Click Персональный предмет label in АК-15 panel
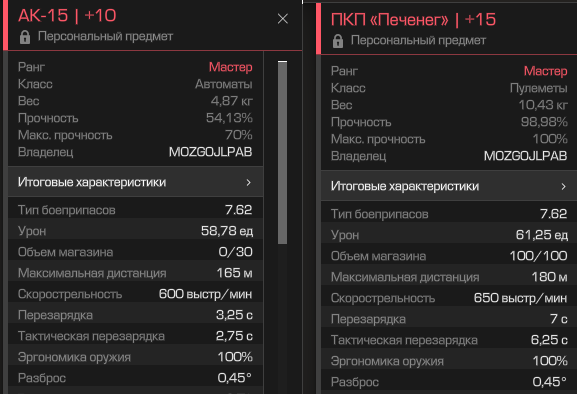This screenshot has width=577, height=394. pyautogui.click(x=105, y=36)
